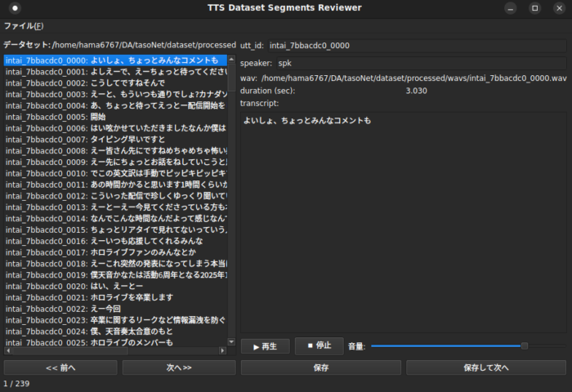Click the horizontal scroll right arrow

(222, 351)
